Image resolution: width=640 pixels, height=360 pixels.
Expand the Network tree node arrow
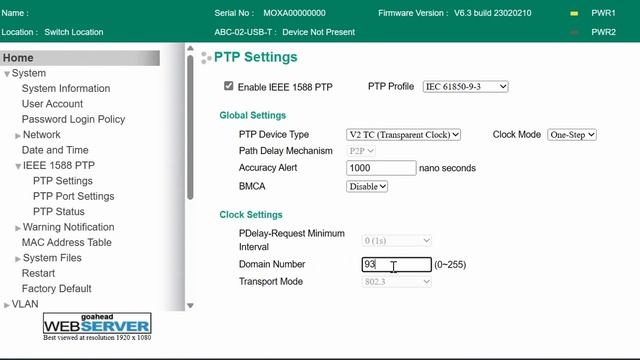click(x=18, y=136)
